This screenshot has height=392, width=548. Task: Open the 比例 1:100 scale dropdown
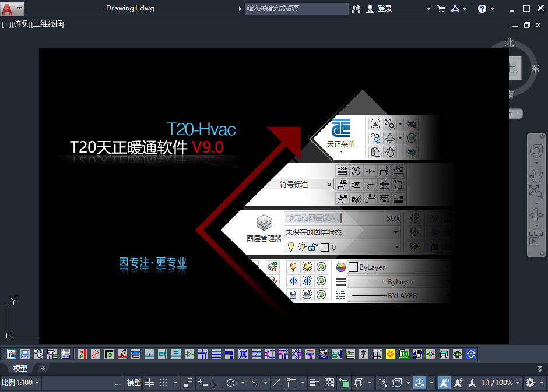point(20,383)
